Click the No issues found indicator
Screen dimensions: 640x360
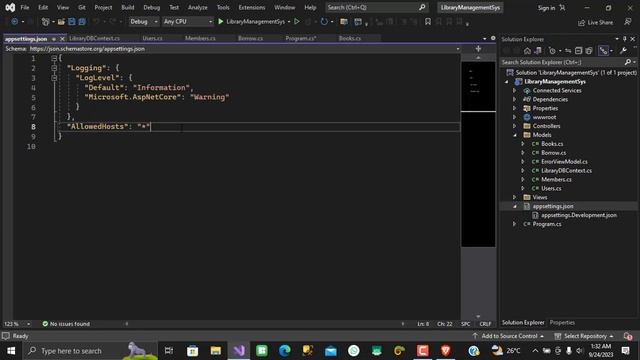[66, 324]
